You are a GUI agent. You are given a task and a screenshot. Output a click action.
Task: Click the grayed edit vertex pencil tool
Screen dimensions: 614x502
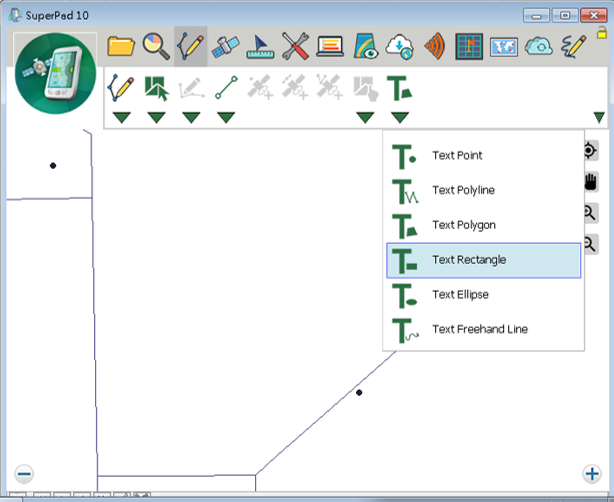pos(191,88)
